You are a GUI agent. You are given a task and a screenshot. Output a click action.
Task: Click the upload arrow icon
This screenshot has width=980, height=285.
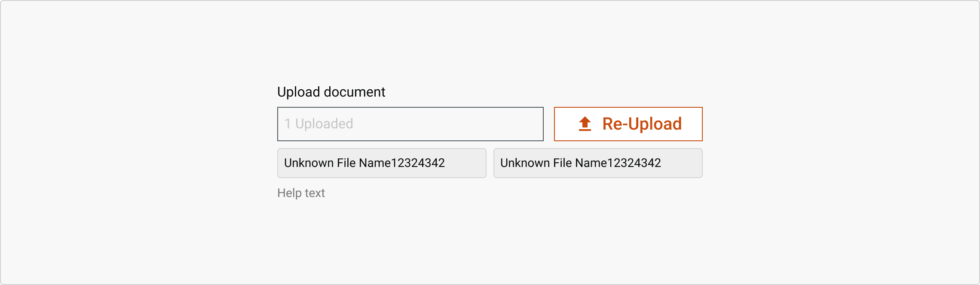pyautogui.click(x=585, y=124)
